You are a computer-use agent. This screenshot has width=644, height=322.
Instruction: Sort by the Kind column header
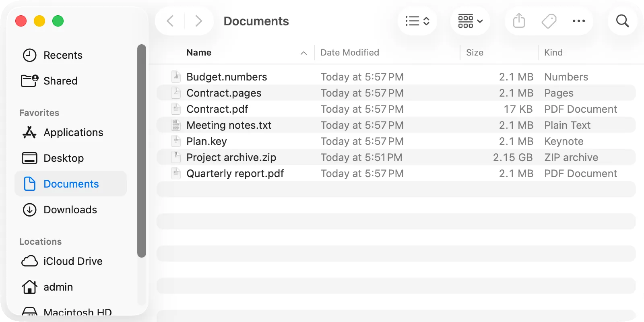(553, 53)
